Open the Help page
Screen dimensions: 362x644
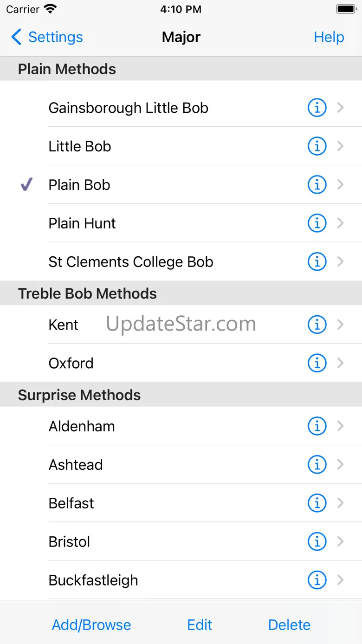coord(329,37)
